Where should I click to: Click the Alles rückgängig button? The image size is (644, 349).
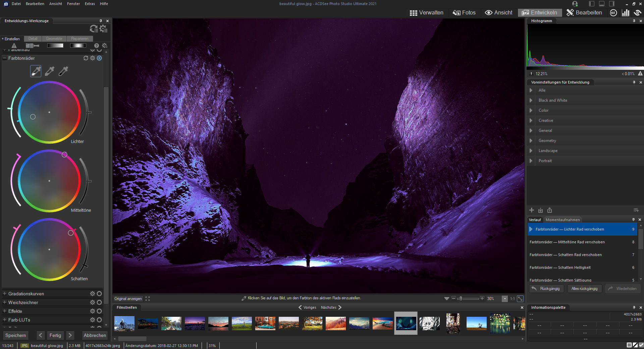coord(584,289)
